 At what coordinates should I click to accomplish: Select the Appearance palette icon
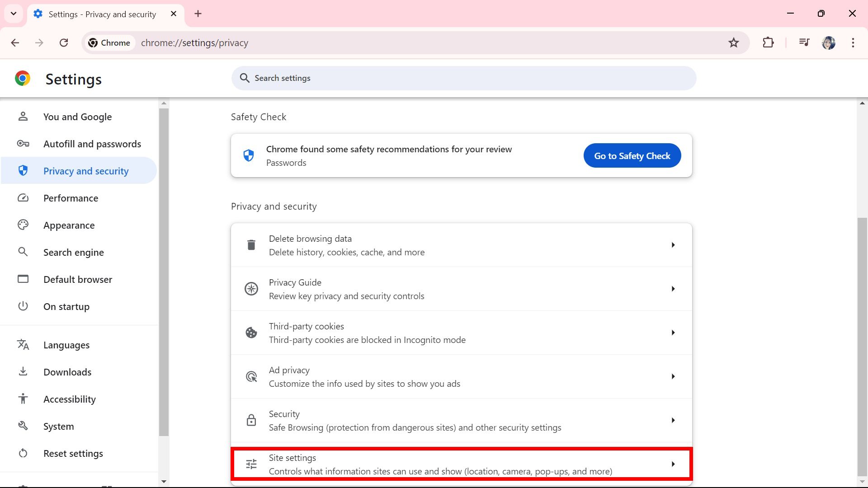[23, 225]
